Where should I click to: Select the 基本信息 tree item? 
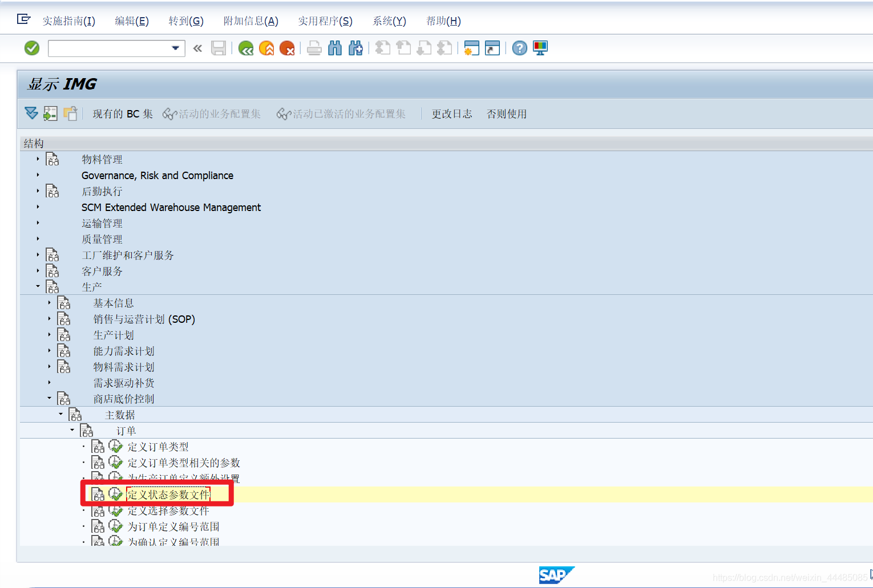(x=114, y=303)
